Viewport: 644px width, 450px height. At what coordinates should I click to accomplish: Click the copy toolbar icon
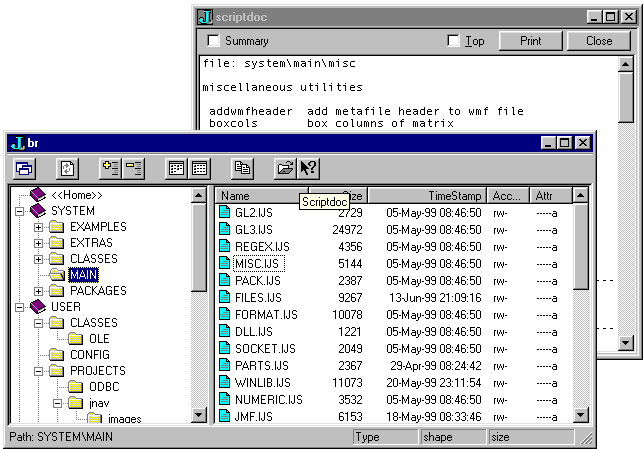[242, 169]
